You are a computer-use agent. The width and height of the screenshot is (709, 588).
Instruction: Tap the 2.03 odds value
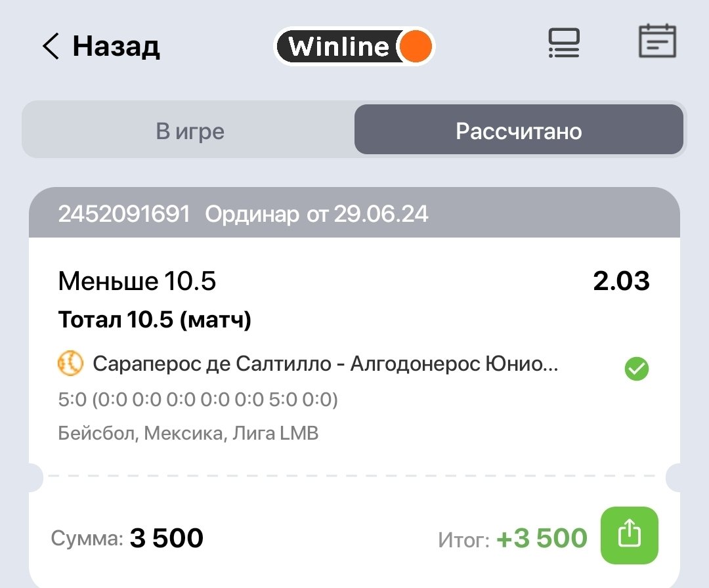pyautogui.click(x=621, y=282)
